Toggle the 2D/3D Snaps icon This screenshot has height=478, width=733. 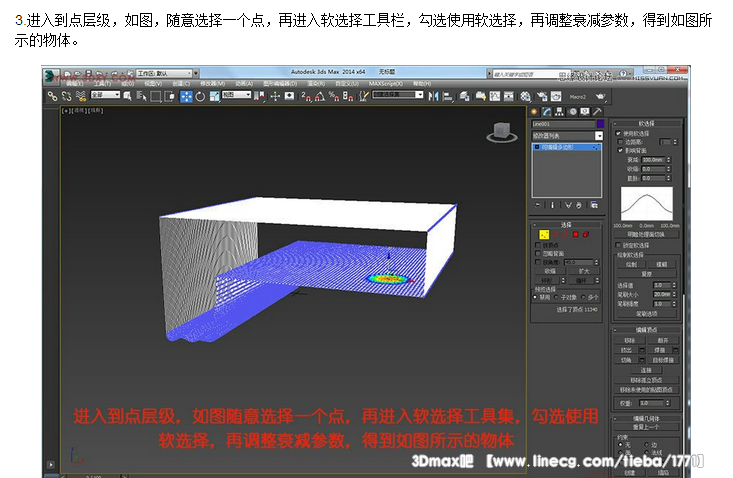(306, 96)
